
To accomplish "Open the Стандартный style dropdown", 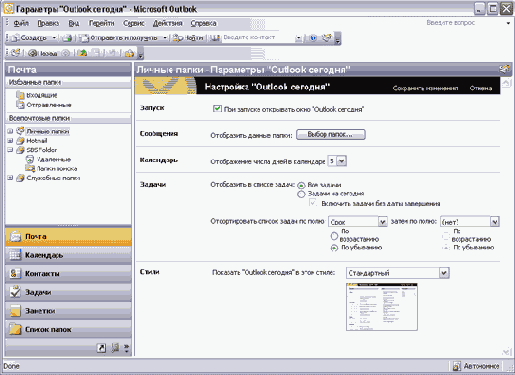I will pyautogui.click(x=444, y=273).
